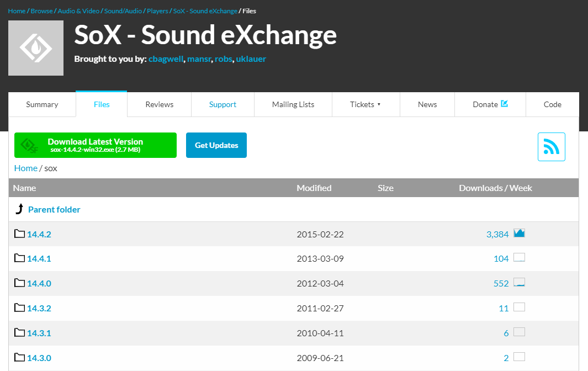Expand the Tickets dropdown menu
The height and width of the screenshot is (371, 588).
coord(365,104)
